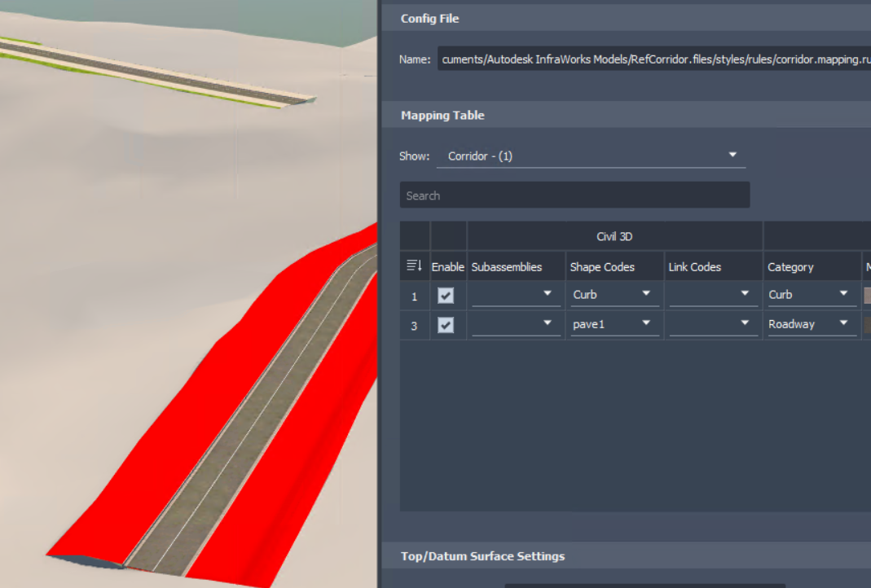The image size is (871, 588).
Task: Open the Show dropdown reading Corridor - (1)
Action: (x=591, y=156)
